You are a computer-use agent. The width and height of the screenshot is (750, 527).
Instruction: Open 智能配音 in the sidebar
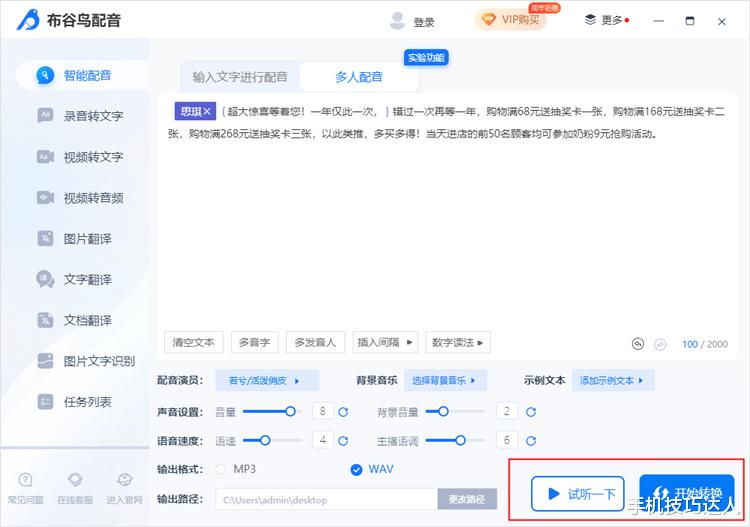82,75
